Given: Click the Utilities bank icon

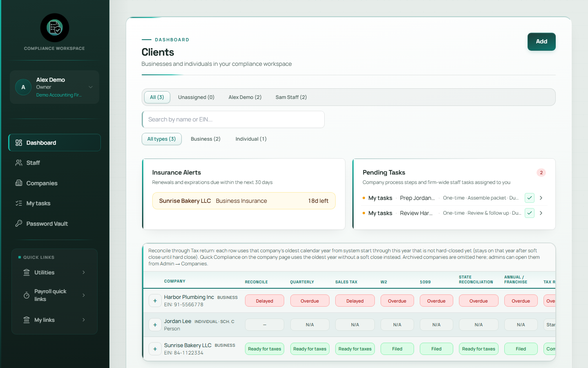Looking at the screenshot, I should tap(27, 272).
